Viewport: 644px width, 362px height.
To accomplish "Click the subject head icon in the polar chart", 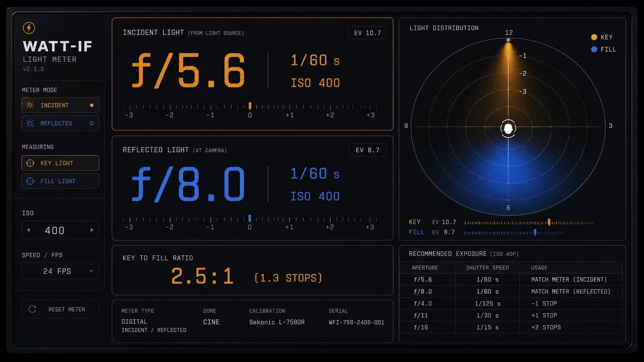I will pyautogui.click(x=508, y=128).
